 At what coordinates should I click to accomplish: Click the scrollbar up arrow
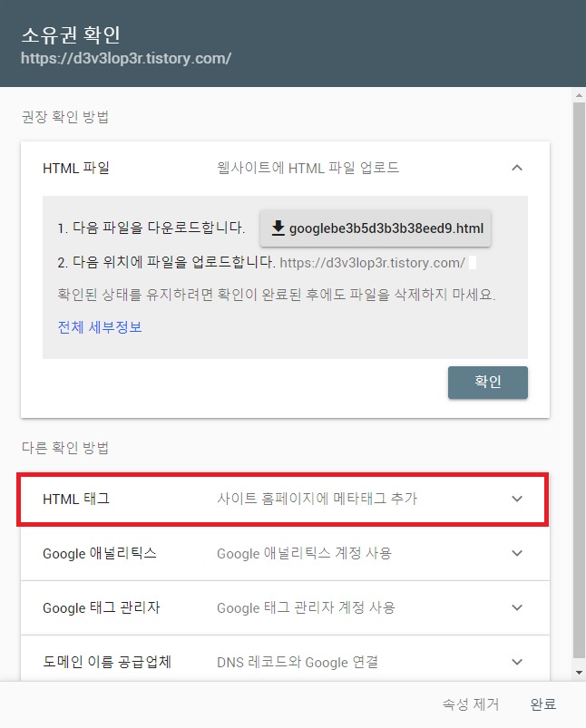pos(579,95)
